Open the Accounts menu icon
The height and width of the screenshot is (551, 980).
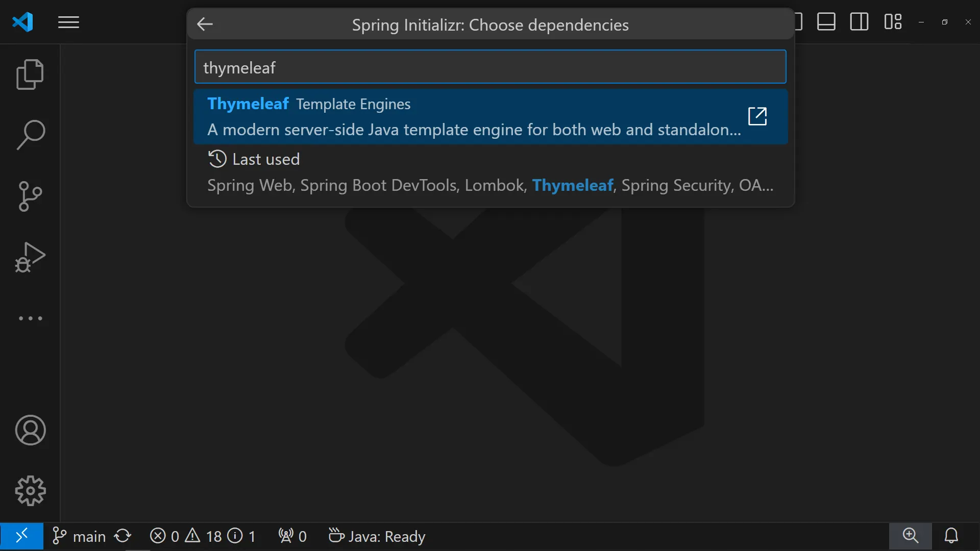(x=30, y=430)
